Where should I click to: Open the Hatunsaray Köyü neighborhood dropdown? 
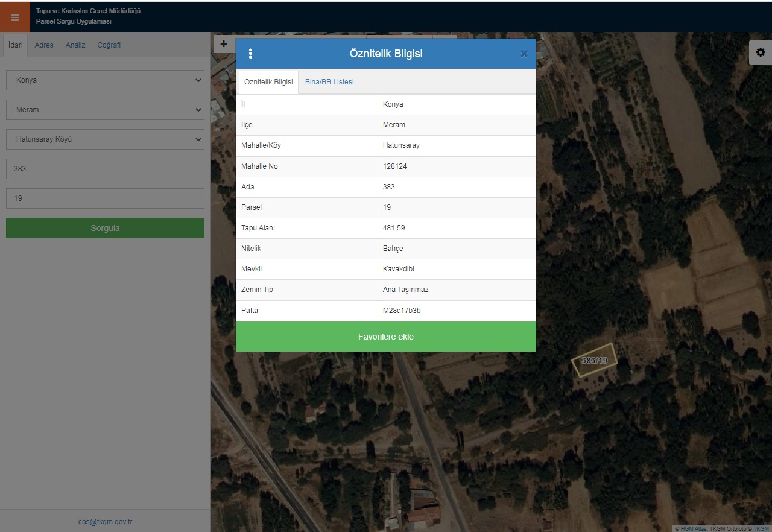105,139
